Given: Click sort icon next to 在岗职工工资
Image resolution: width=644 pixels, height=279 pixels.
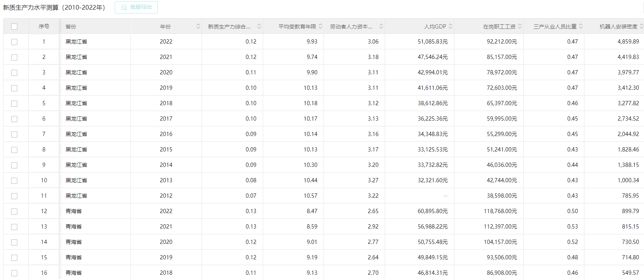Looking at the screenshot, I should click(x=520, y=26).
